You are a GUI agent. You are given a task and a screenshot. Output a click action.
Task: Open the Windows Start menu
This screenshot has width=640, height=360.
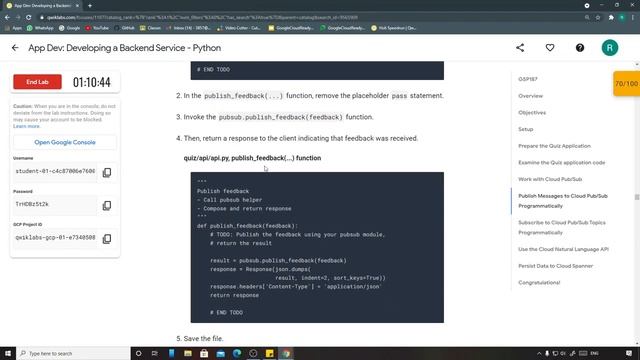[x=8, y=353]
